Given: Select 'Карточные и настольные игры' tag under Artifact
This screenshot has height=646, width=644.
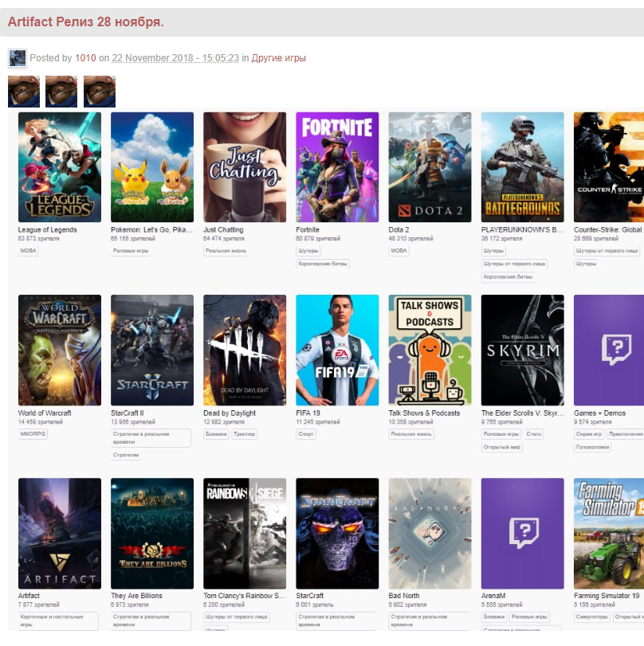Looking at the screenshot, I should [58, 621].
